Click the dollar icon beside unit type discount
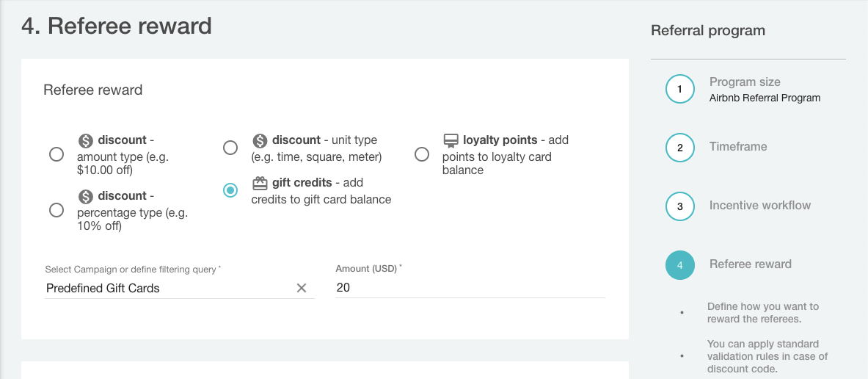This screenshot has width=868, height=379. 260,140
